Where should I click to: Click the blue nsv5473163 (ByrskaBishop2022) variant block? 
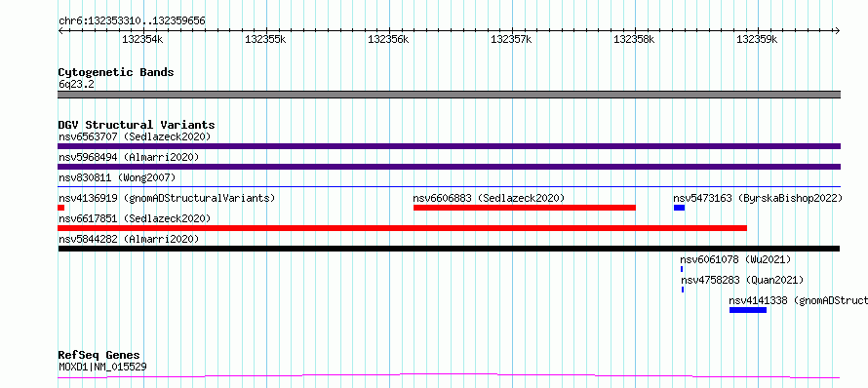679,208
